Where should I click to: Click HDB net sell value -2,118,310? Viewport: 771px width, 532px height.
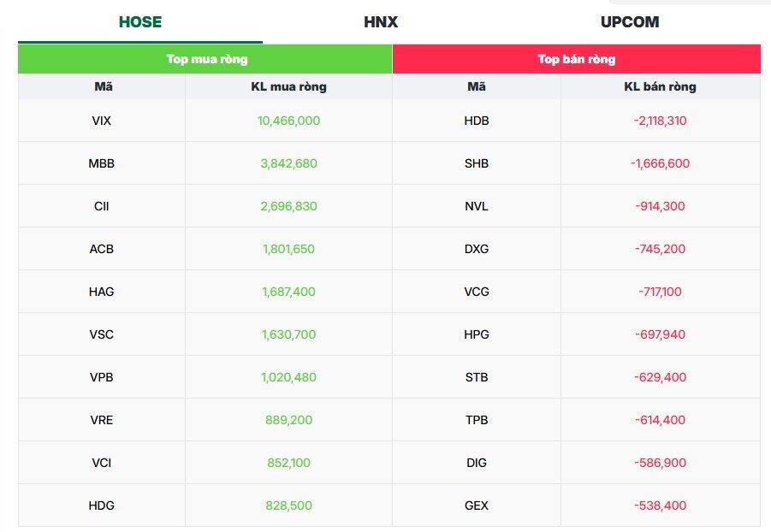[660, 121]
